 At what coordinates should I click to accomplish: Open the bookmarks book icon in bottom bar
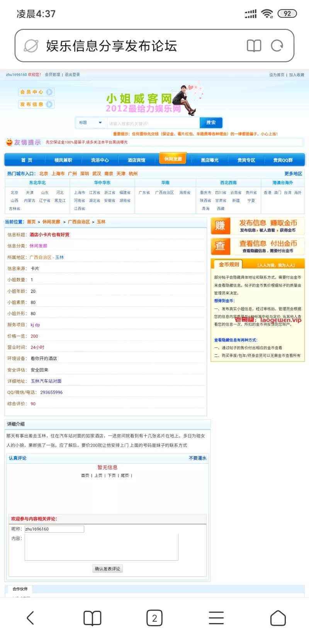coord(92,618)
